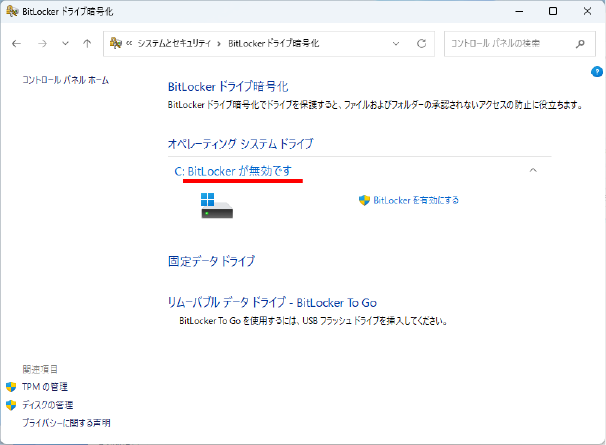Click BitLocker ドライブ暗号化 breadcrumb in address bar
Screen dimensions: 606x445
tap(274, 43)
